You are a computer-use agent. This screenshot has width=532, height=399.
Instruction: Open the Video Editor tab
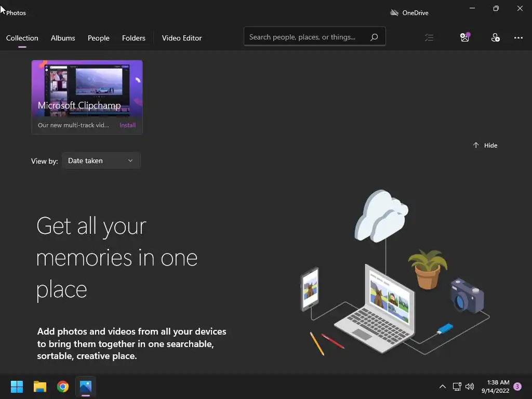(x=182, y=38)
